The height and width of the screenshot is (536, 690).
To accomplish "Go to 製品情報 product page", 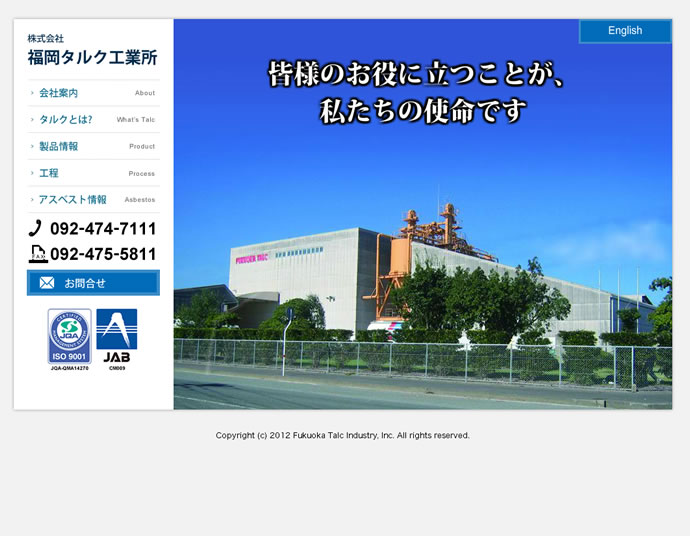I will click(59, 147).
